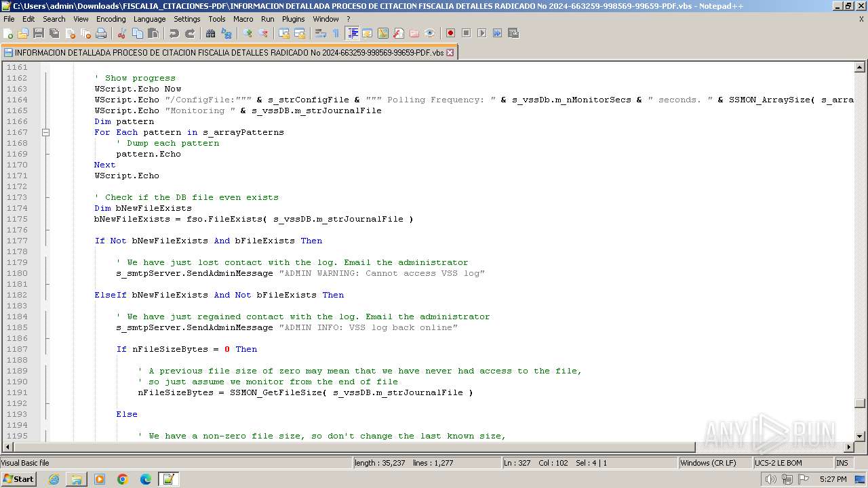
Task: Click the New file toolbar icon
Action: pyautogui.click(x=8, y=33)
